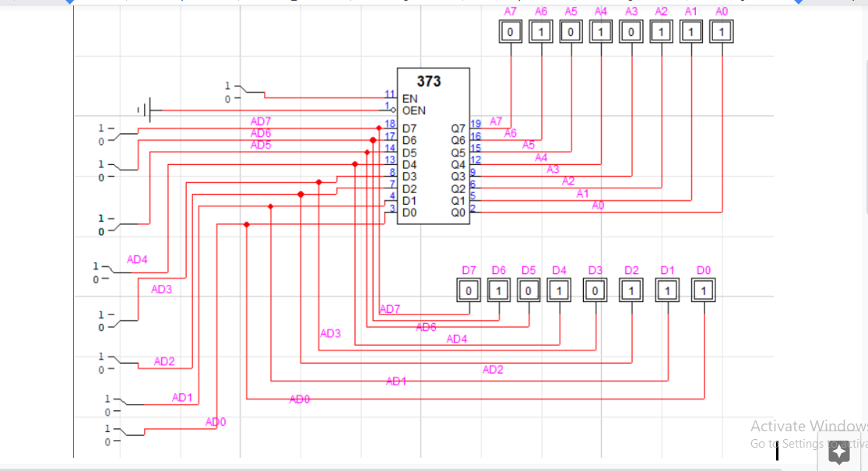Click the D7 data indicator probe
Viewport: 868px width, 471px height.
(x=469, y=290)
